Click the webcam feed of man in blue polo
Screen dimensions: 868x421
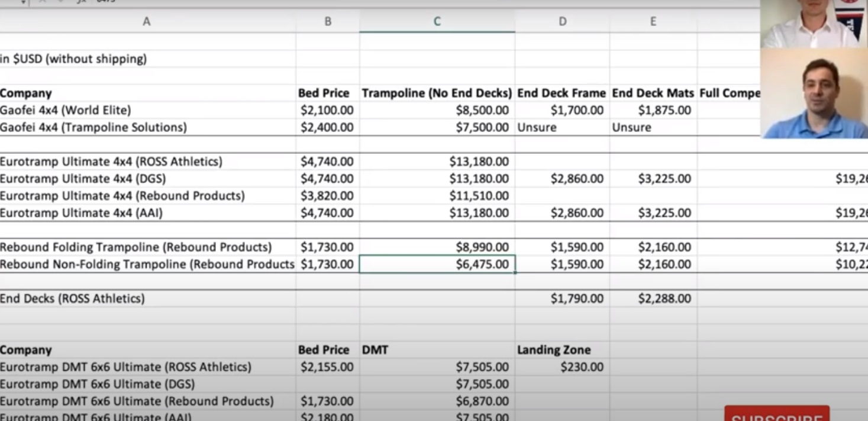pyautogui.click(x=814, y=94)
